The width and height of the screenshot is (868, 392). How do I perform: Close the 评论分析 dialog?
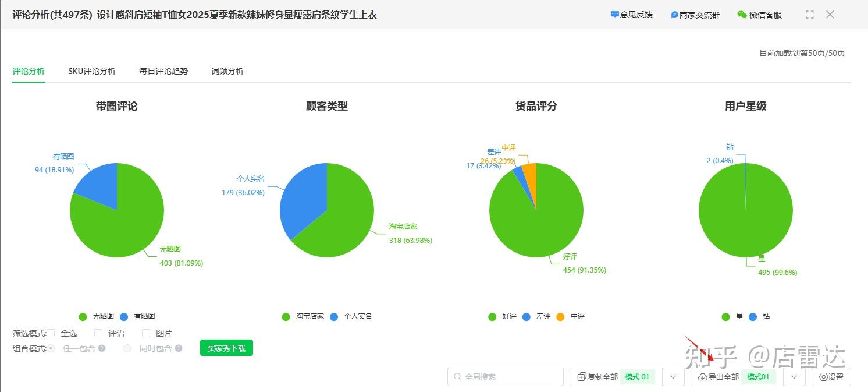coord(830,15)
